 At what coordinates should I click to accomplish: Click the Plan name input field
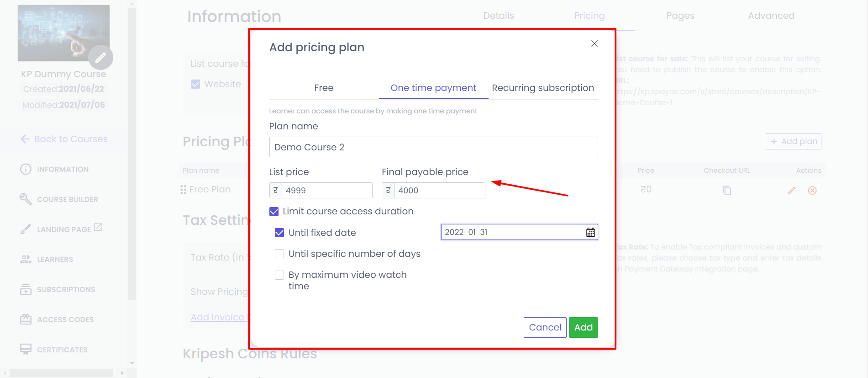click(433, 147)
